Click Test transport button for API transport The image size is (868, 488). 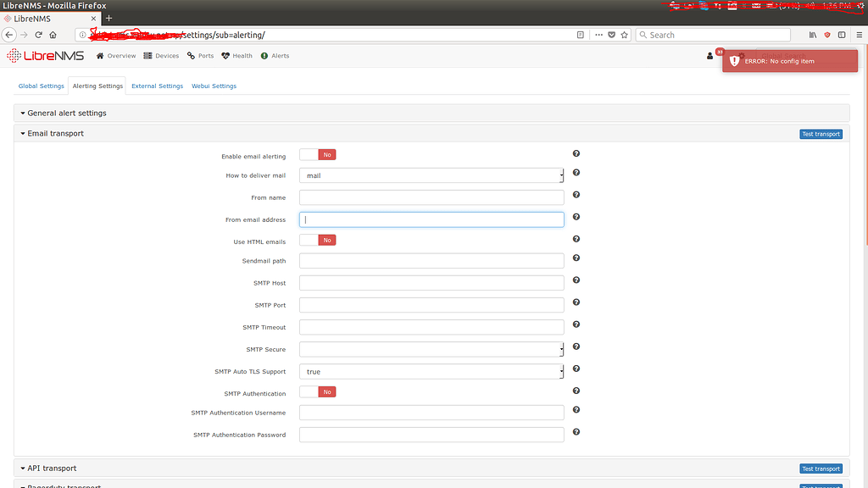pos(821,469)
